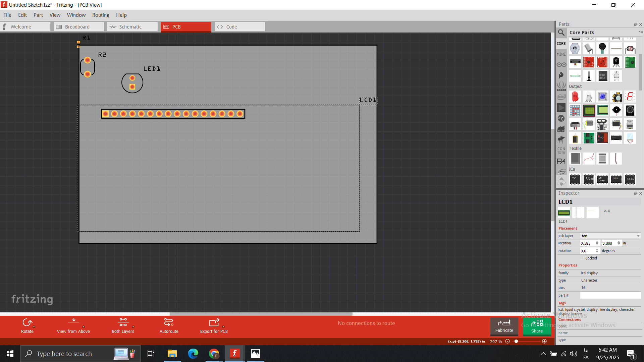Select the seven-segment display part
The height and width of the screenshot is (362, 644).
(630, 97)
